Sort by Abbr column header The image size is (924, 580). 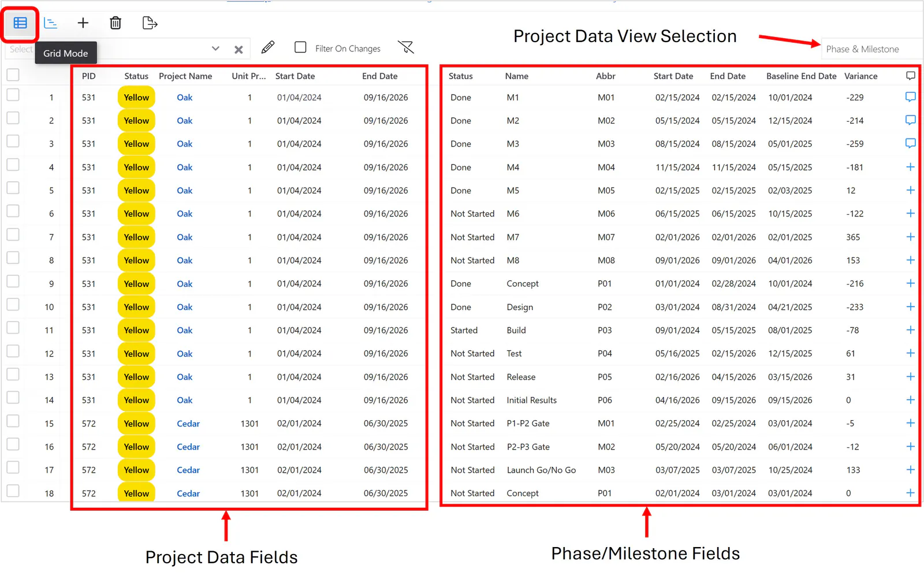(x=606, y=76)
